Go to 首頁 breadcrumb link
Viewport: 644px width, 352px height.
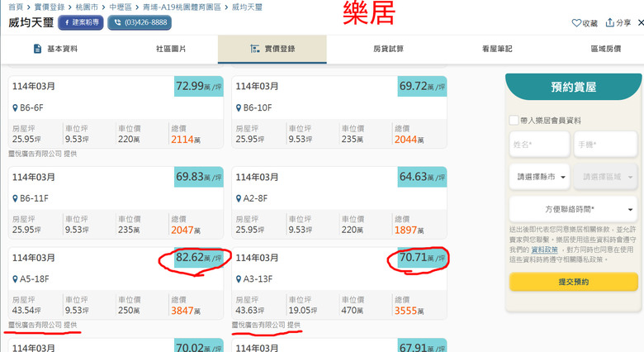[x=16, y=7]
